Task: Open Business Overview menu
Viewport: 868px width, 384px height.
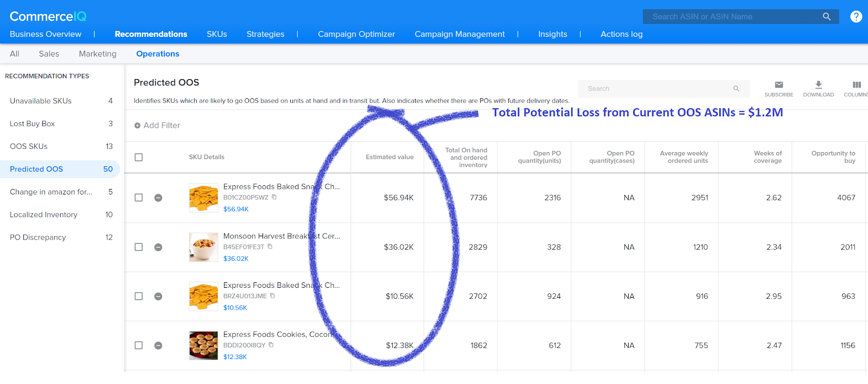Action: click(46, 34)
